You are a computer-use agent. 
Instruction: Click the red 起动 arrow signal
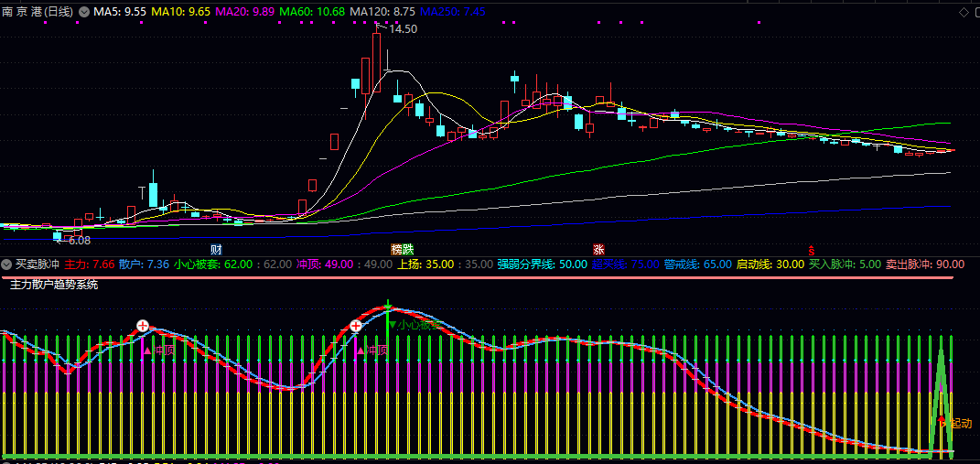pos(942,420)
